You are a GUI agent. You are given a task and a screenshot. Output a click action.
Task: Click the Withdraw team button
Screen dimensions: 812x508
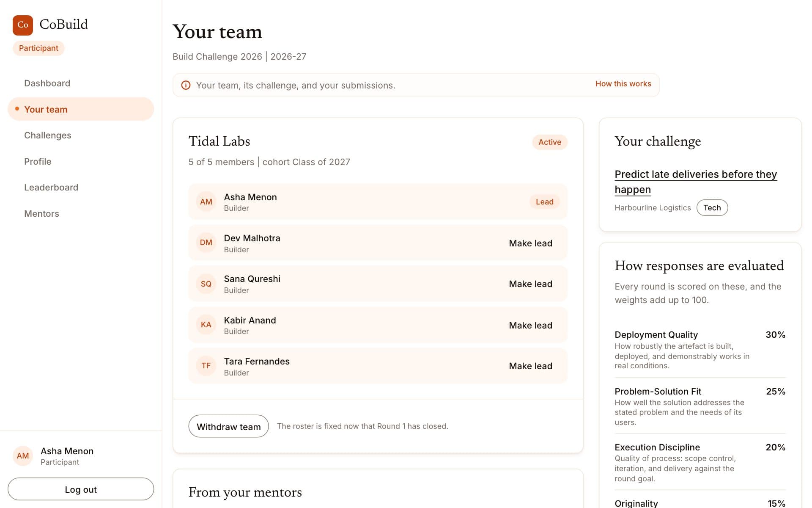(x=228, y=426)
